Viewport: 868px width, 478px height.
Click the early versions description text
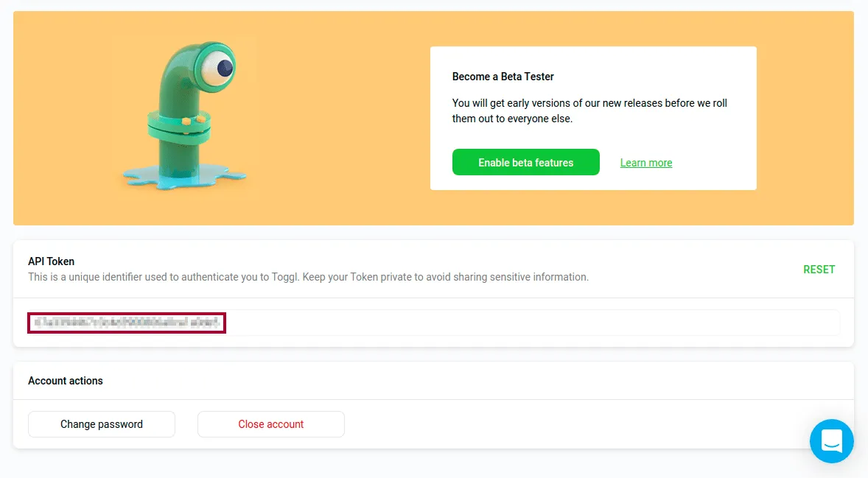coord(589,110)
